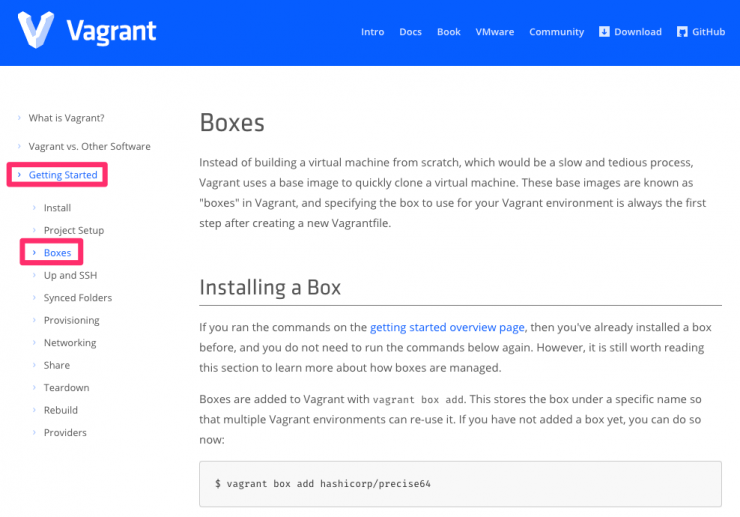Image resolution: width=740 pixels, height=517 pixels.
Task: Open the Docs navigation item
Action: click(410, 32)
